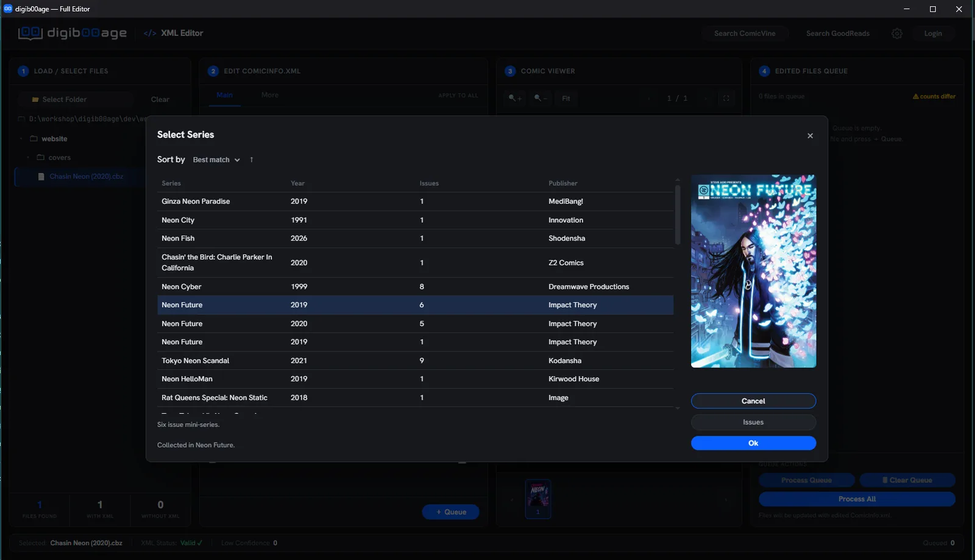Click Search GoodReads in header
This screenshot has width=975, height=560.
click(838, 34)
